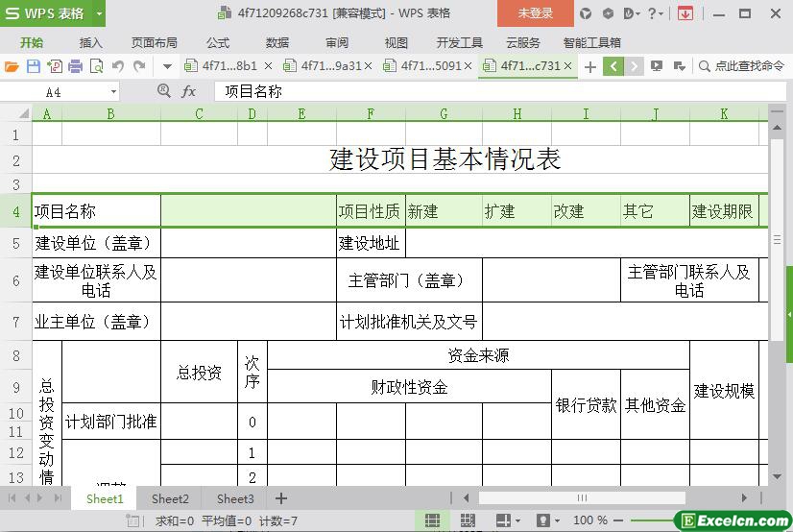Add a new sheet with plus icon
The height and width of the screenshot is (532, 793).
[x=281, y=498]
